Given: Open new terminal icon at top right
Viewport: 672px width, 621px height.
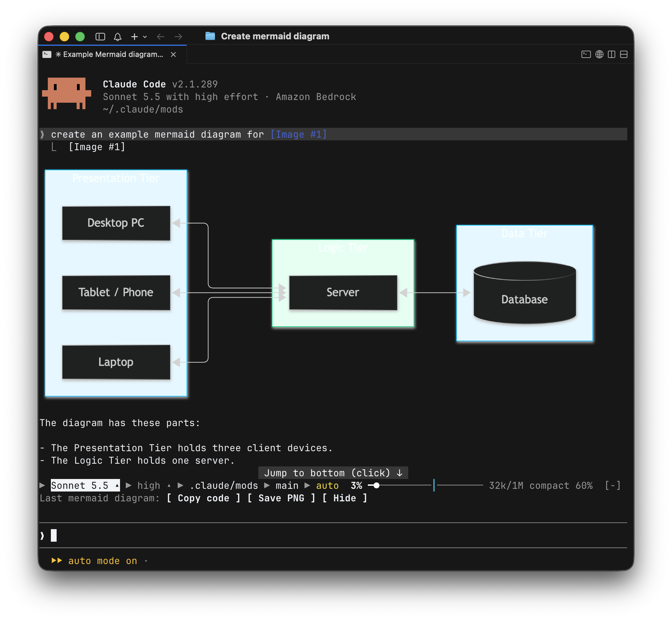Looking at the screenshot, I should [586, 54].
